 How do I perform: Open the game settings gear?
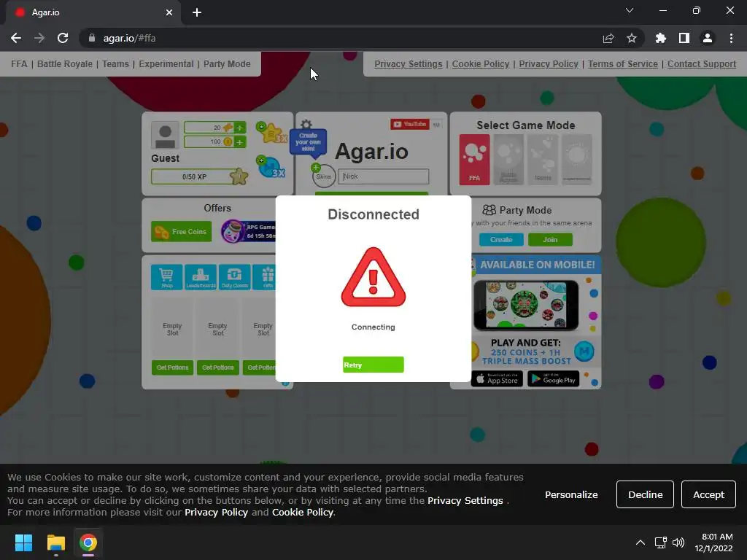[306, 124]
